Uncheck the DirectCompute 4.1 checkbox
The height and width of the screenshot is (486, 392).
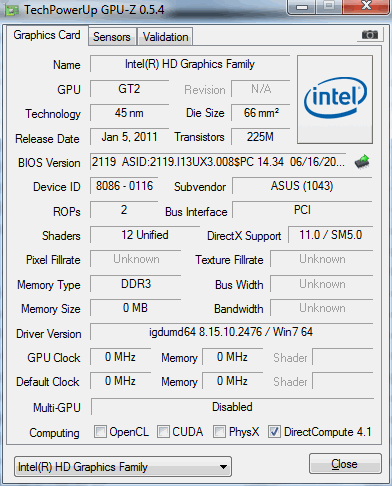274,431
